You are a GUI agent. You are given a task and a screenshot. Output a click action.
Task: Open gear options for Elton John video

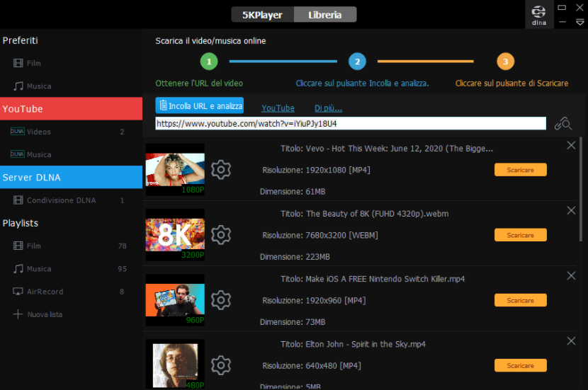pyautogui.click(x=221, y=365)
